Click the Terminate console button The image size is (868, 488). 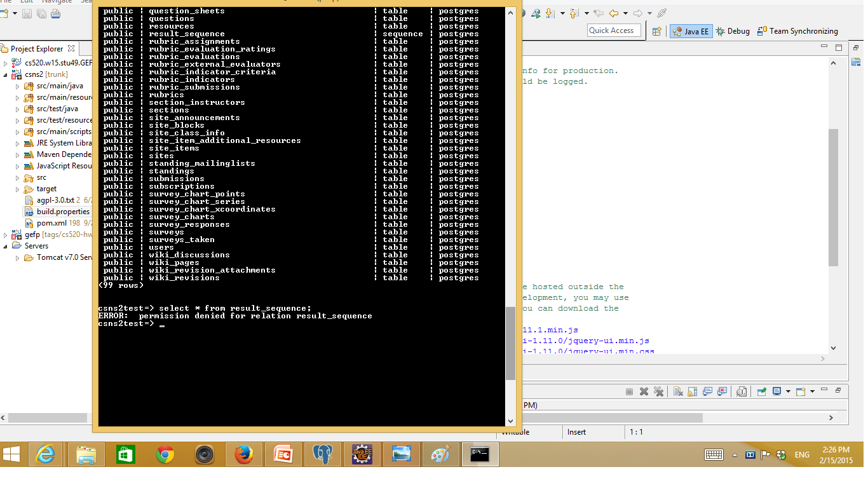(629, 391)
